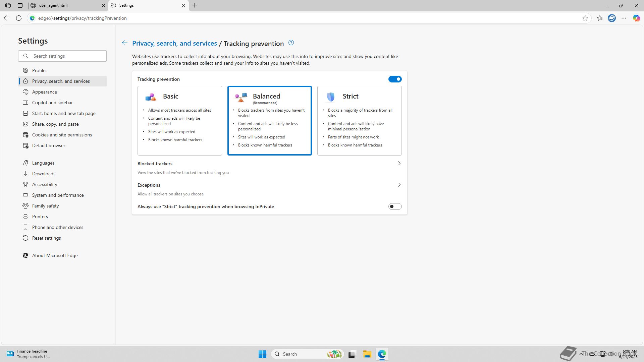Click Privacy, search, and services breadcrumb link
The width and height of the screenshot is (644, 362).
tap(174, 44)
